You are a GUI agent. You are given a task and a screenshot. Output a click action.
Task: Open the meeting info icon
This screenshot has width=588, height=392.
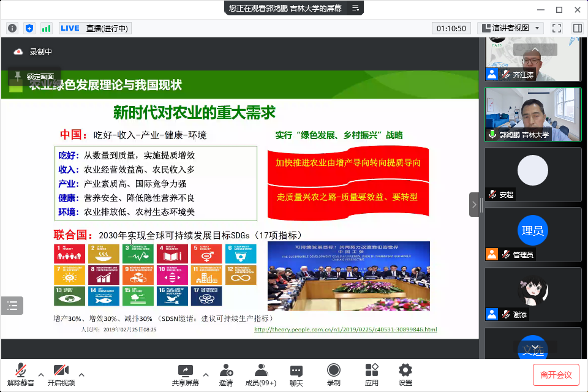[12, 28]
